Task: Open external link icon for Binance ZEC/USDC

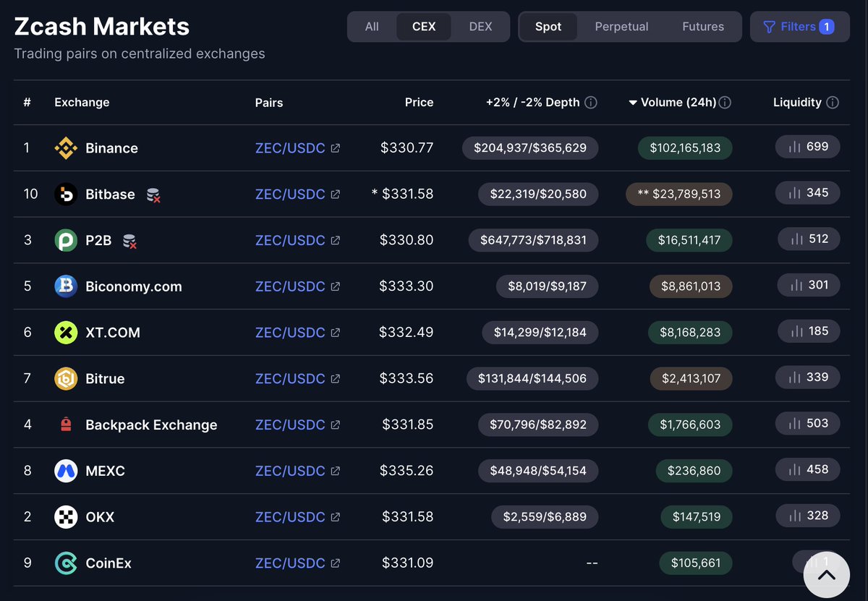Action: tap(336, 148)
